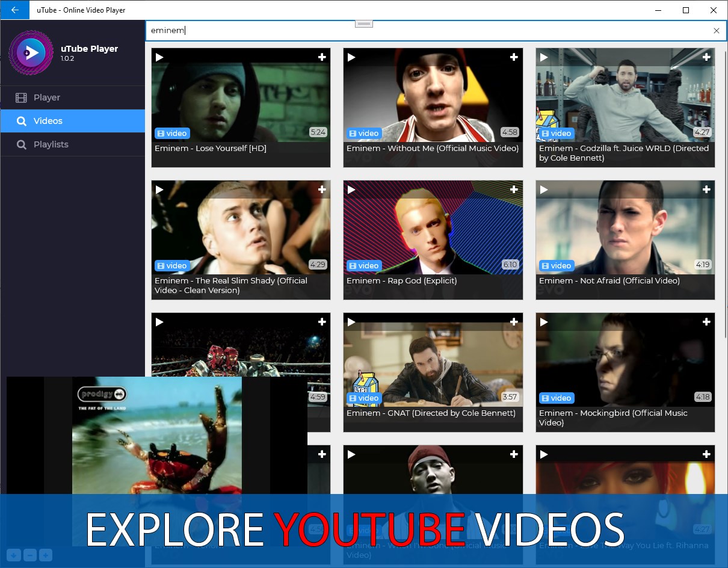728x568 pixels.
Task: Add Mockingbird to playlist
Action: tap(706, 322)
